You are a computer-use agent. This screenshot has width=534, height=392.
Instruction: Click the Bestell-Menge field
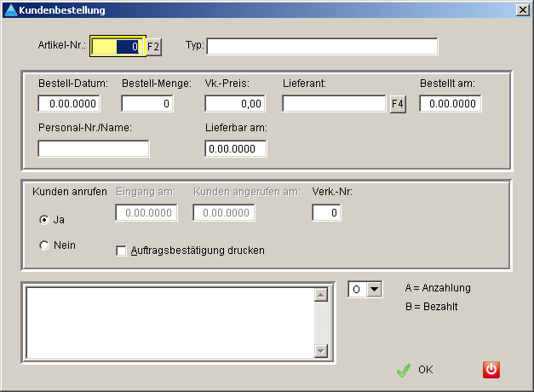tap(147, 104)
